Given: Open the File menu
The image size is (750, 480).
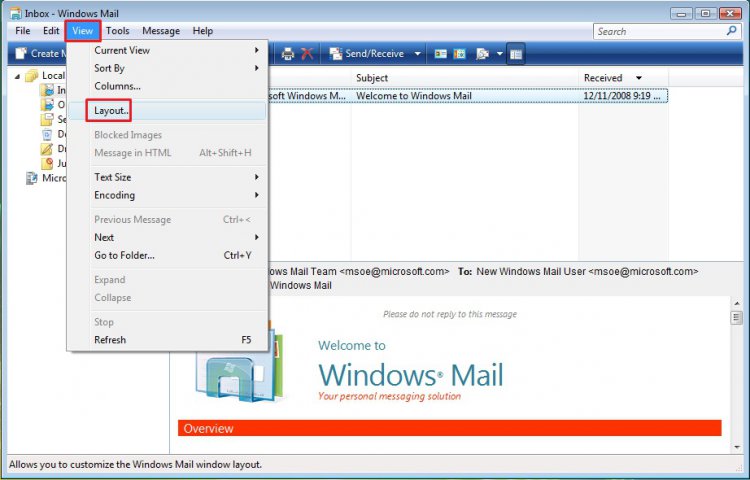Looking at the screenshot, I should 22,31.
